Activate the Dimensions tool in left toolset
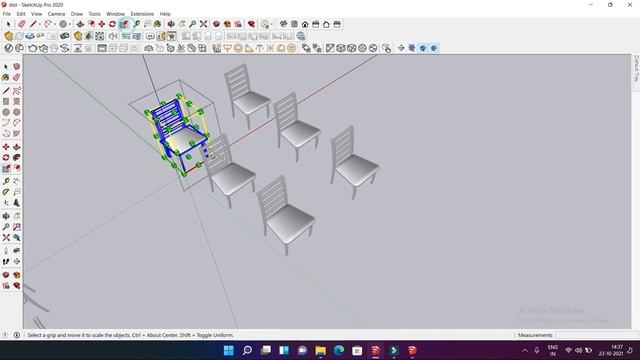 (x=16, y=181)
